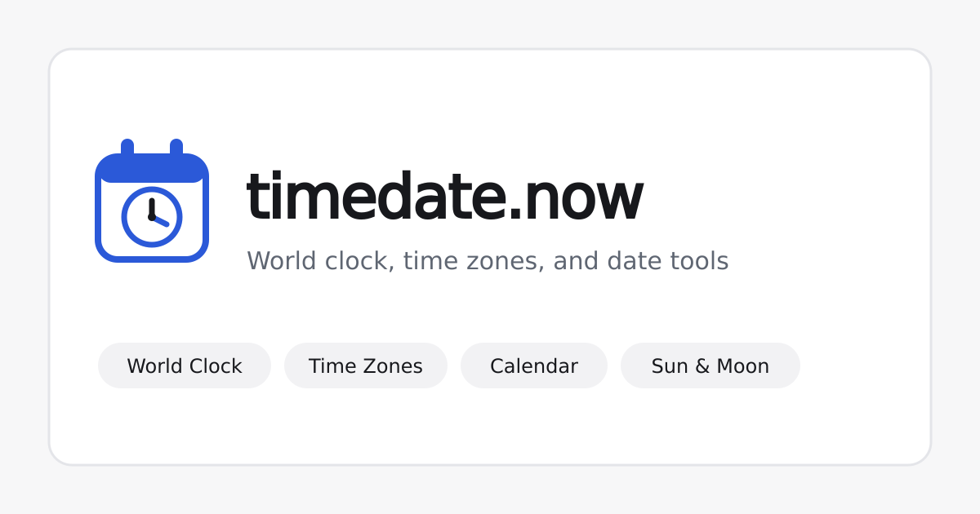Click the right binder ring atop the calendar icon
980x514 pixels.
176,147
